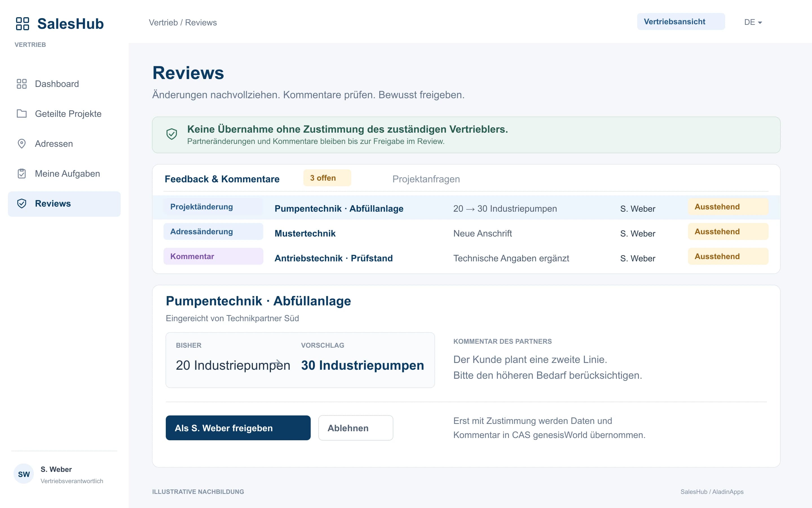Click the Ausstehend badge in Mustertechnik row
The height and width of the screenshot is (508, 812).
[728, 231]
